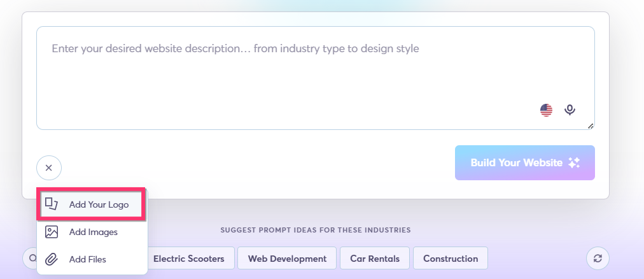
Task: Pick the Electric Scooters industry chip
Action: (x=188, y=259)
